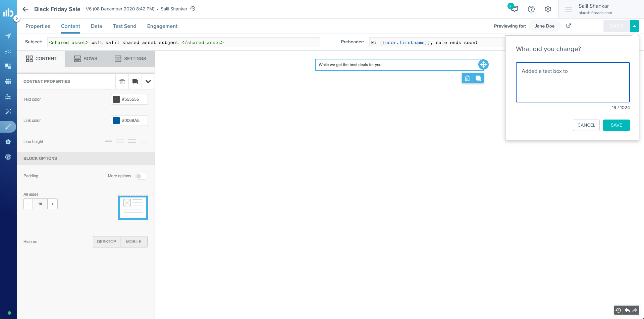Open the fingerprint icon in the sidebar
The image size is (644, 319).
(8, 157)
